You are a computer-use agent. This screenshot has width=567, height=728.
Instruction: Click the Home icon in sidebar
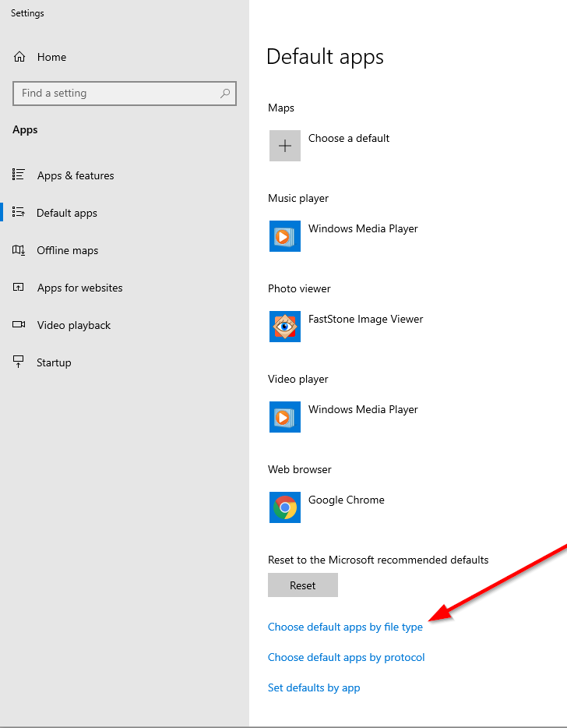click(x=19, y=57)
